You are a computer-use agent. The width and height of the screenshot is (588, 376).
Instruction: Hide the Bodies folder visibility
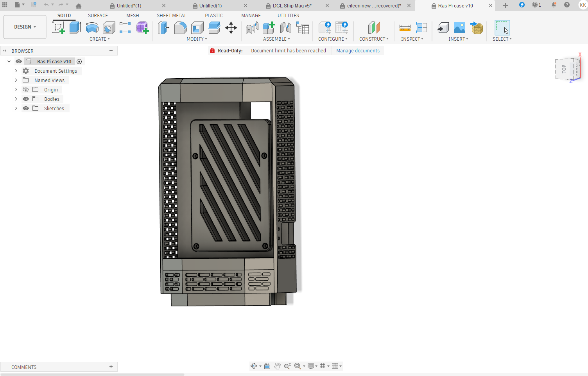pyautogui.click(x=26, y=99)
